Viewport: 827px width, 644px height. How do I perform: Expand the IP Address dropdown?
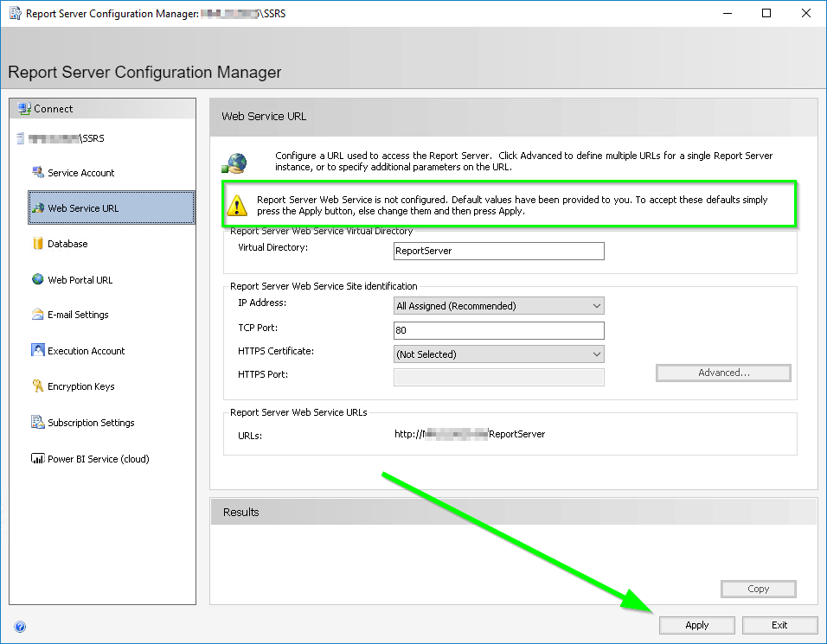point(499,306)
